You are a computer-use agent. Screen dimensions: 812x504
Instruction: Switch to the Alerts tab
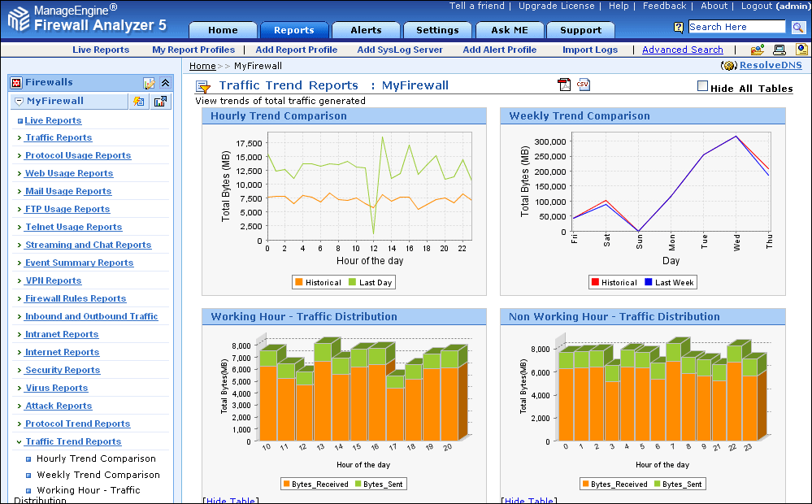click(366, 30)
